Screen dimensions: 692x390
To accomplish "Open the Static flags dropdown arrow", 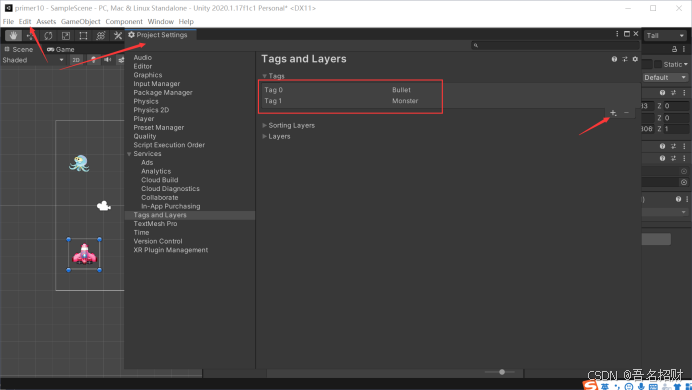I will 686,64.
